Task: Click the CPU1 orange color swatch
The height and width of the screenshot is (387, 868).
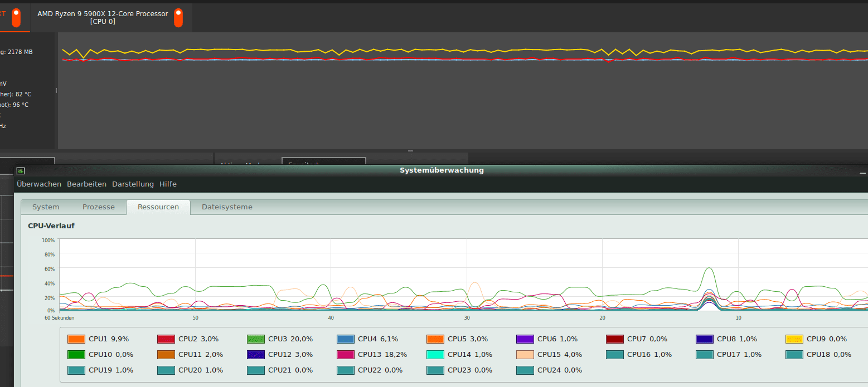Action: pyautogui.click(x=76, y=339)
